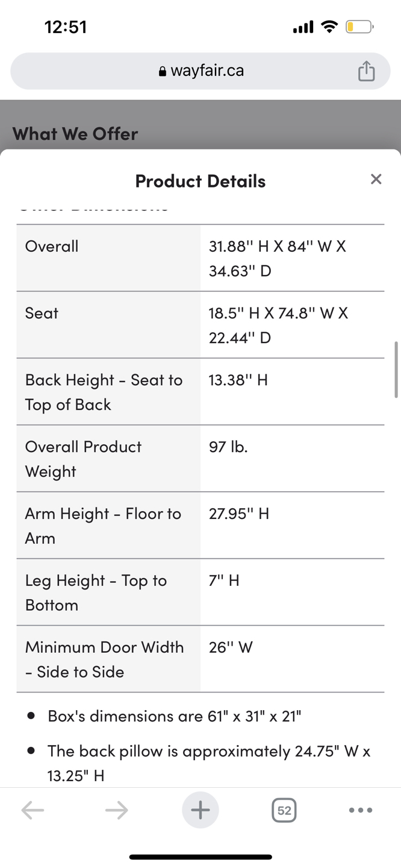Tap the 97 lb. weight value

[x=228, y=447]
